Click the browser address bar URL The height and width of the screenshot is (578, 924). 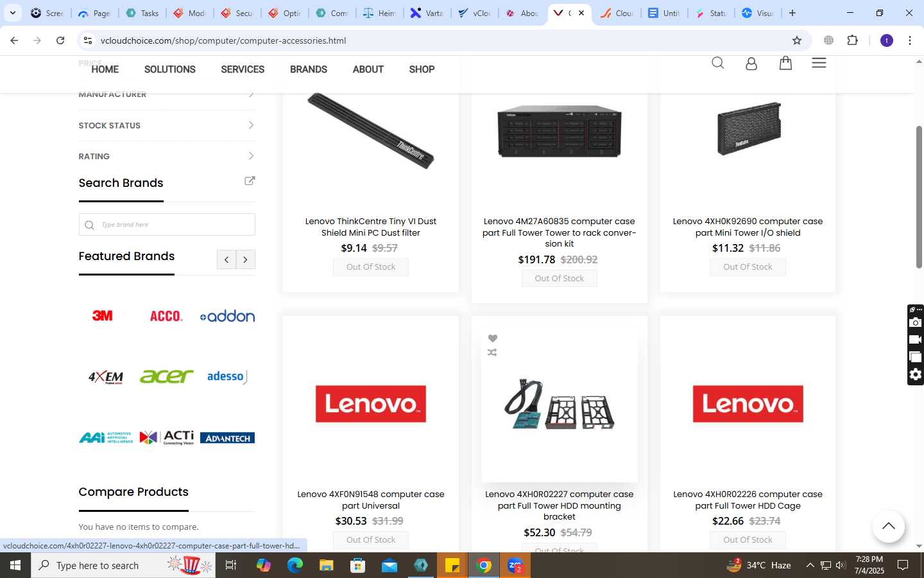pos(223,40)
